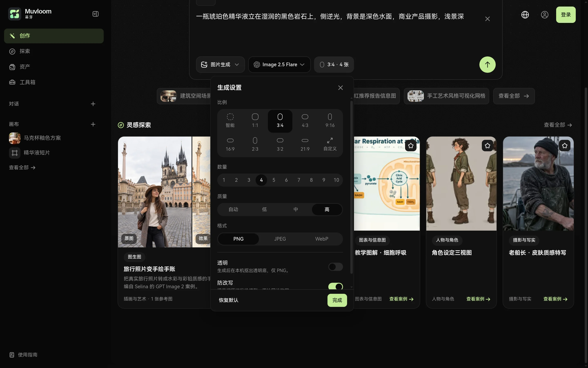Disable the 防改写 switch
588x368 pixels.
tap(336, 286)
